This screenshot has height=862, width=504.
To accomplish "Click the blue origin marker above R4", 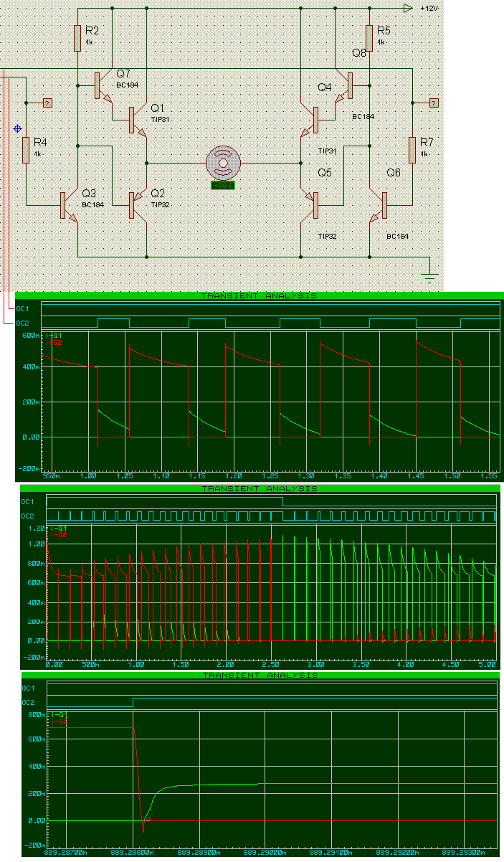I will pos(18,129).
